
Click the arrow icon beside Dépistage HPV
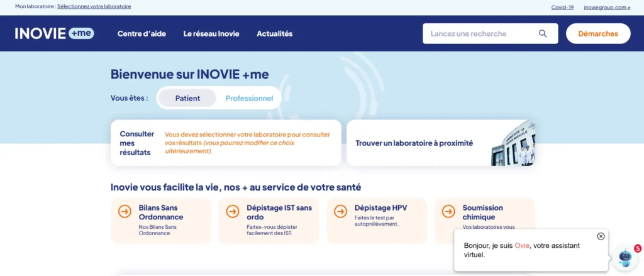coord(340,211)
